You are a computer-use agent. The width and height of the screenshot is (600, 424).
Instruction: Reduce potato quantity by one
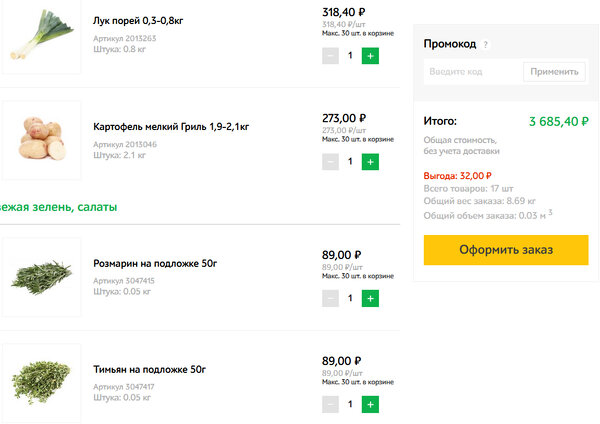(330, 161)
